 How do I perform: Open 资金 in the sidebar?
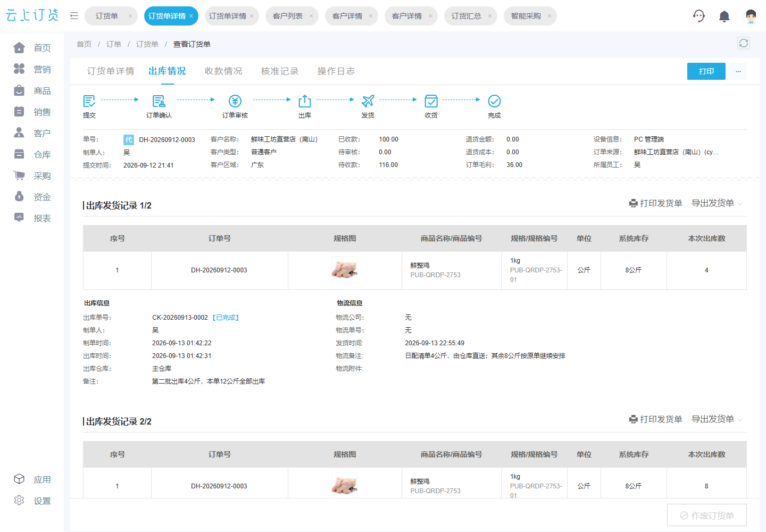(32, 197)
